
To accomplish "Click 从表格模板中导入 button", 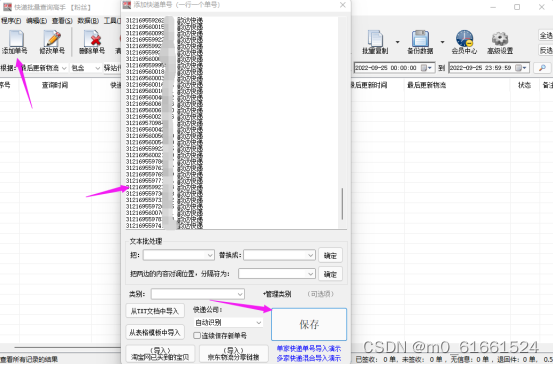I will point(155,332).
